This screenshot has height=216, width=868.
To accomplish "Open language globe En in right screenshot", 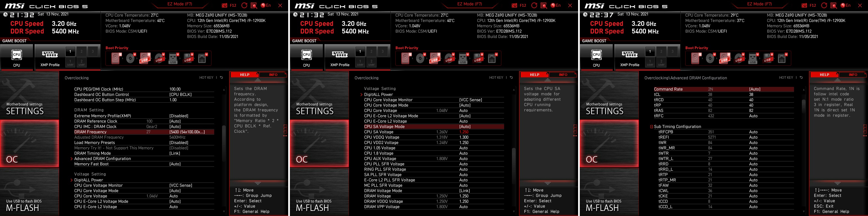I will click(845, 5).
